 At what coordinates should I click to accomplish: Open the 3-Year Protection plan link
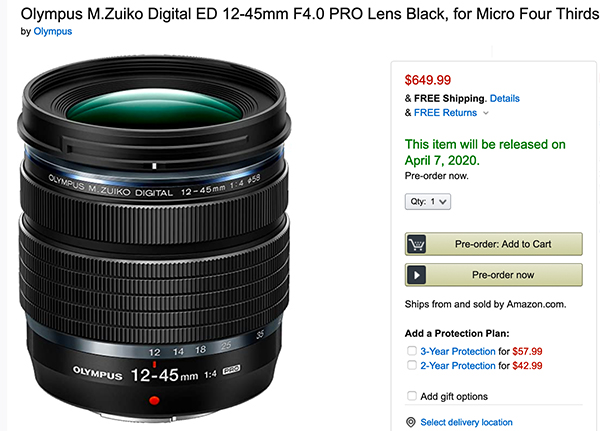point(458,351)
